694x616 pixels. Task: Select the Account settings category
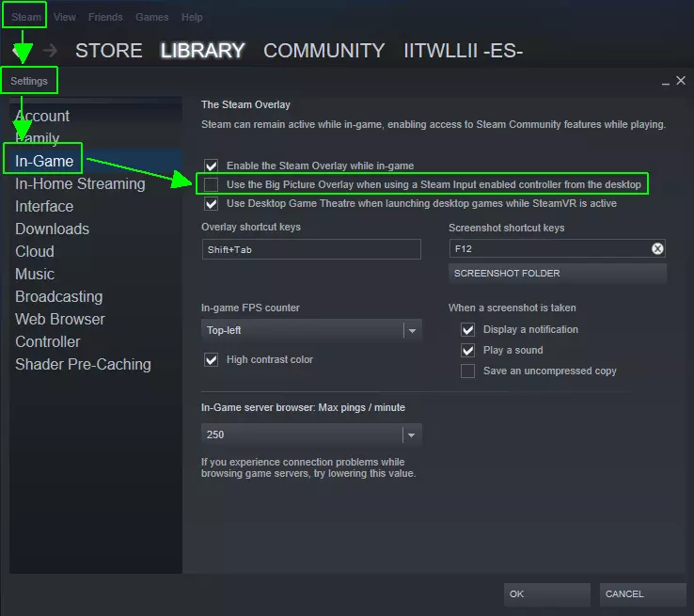pyautogui.click(x=42, y=116)
